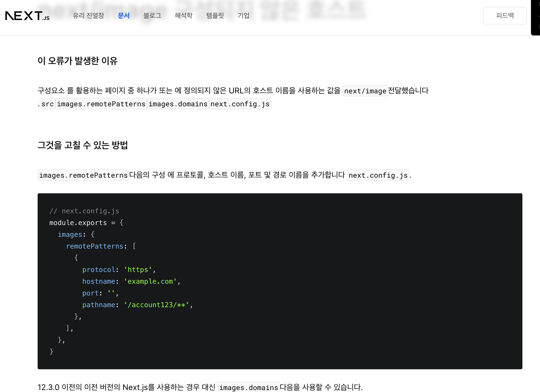Click the pathname '/account123/**' value

(156, 305)
